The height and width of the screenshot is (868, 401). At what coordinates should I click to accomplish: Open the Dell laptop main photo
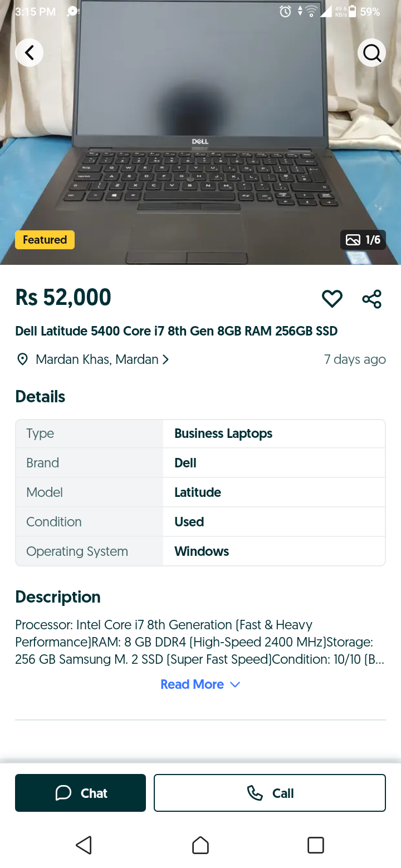(200, 132)
